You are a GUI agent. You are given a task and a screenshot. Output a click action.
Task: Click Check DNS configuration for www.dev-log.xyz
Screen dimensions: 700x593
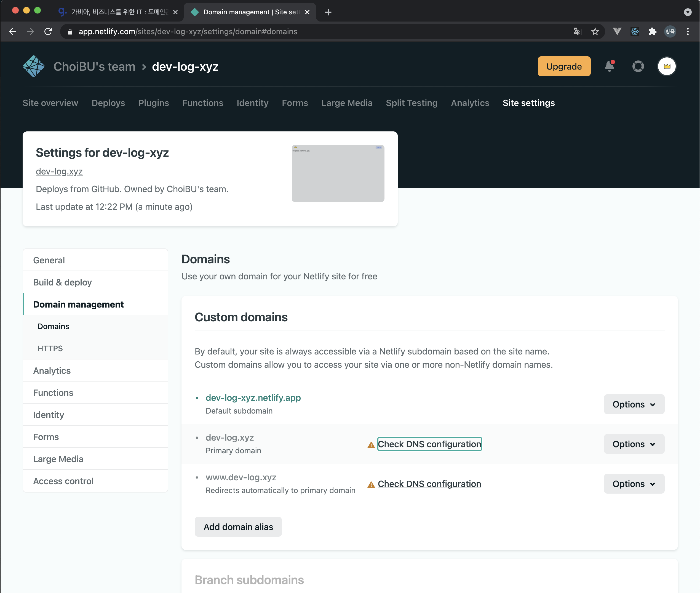click(429, 484)
